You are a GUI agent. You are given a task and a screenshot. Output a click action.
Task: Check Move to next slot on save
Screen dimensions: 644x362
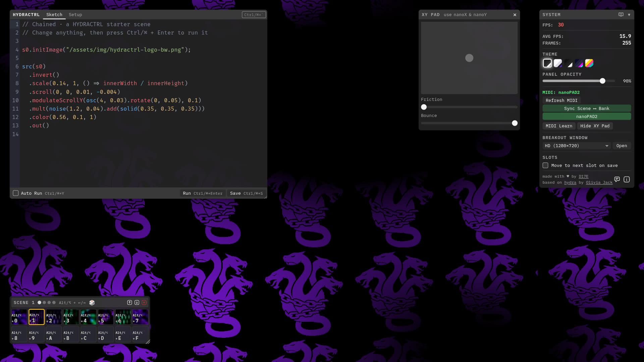tap(545, 166)
